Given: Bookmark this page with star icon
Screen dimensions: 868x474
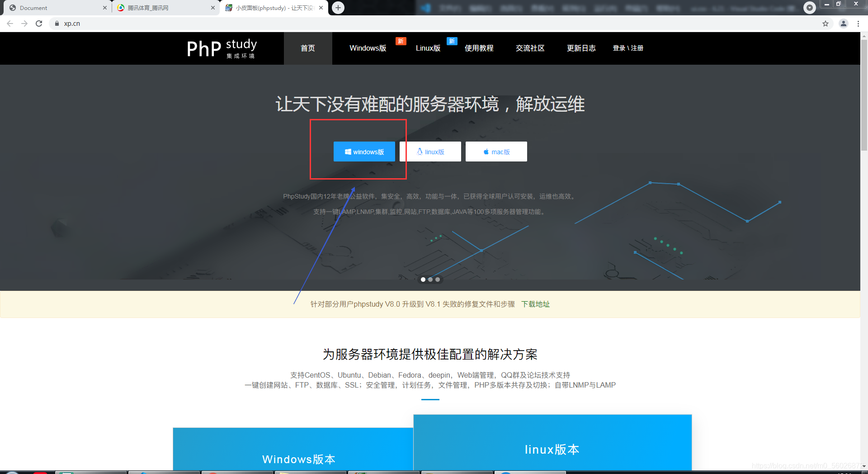Looking at the screenshot, I should (826, 24).
